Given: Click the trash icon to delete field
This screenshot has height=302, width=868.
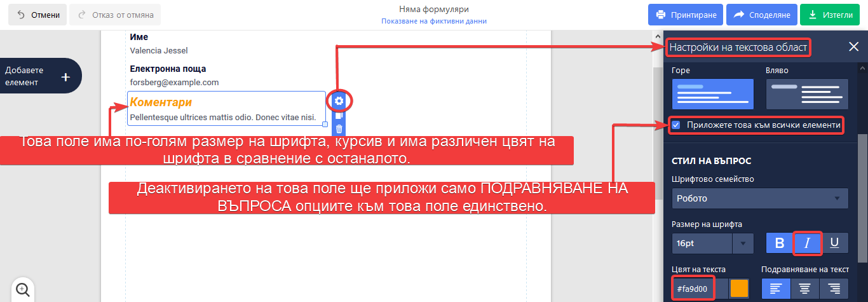Looking at the screenshot, I should click(x=339, y=129).
